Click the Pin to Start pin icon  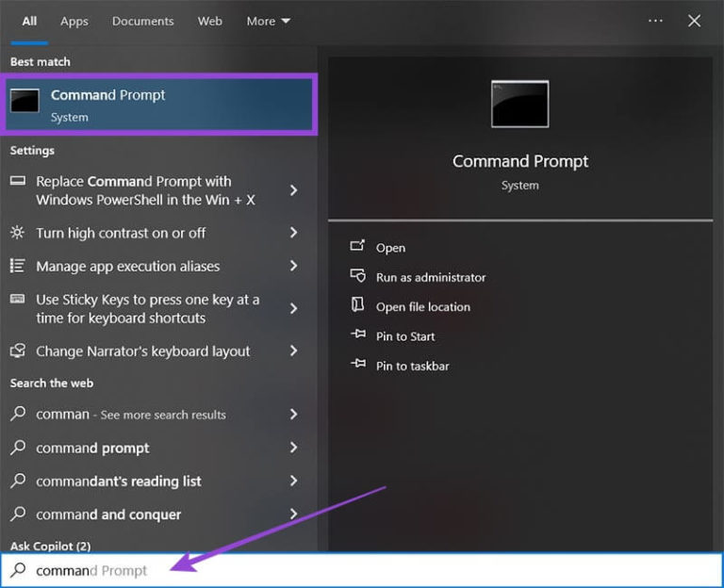(x=358, y=334)
